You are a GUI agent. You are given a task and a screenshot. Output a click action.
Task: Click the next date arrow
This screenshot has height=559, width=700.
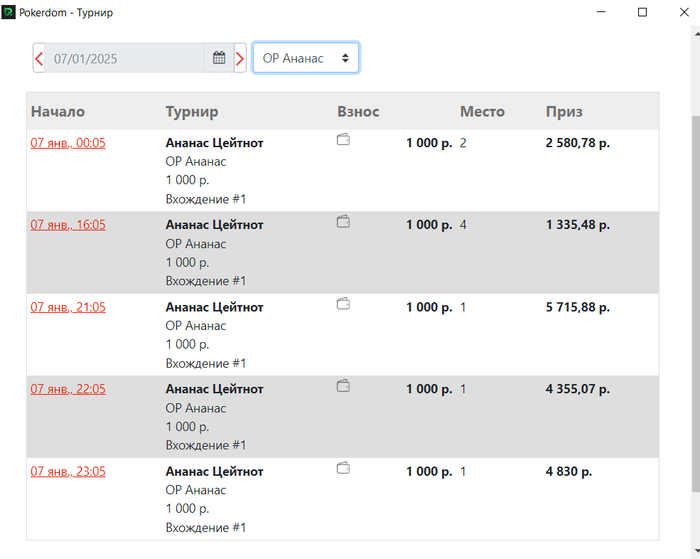[240, 58]
